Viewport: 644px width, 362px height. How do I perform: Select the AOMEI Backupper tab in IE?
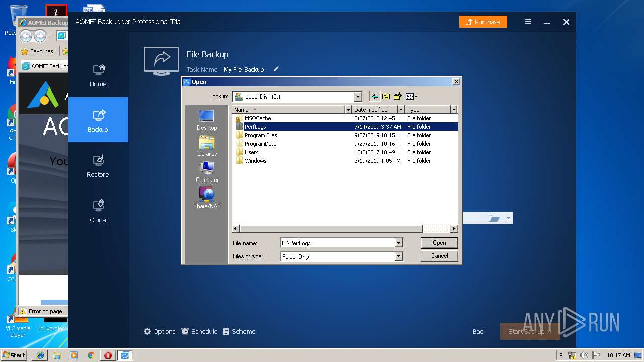pyautogui.click(x=45, y=66)
